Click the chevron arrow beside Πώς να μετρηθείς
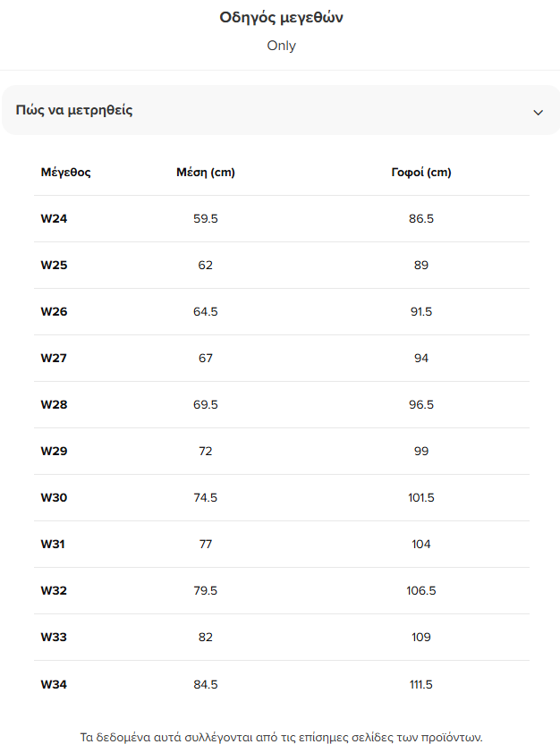This screenshot has width=560, height=744. click(x=538, y=113)
